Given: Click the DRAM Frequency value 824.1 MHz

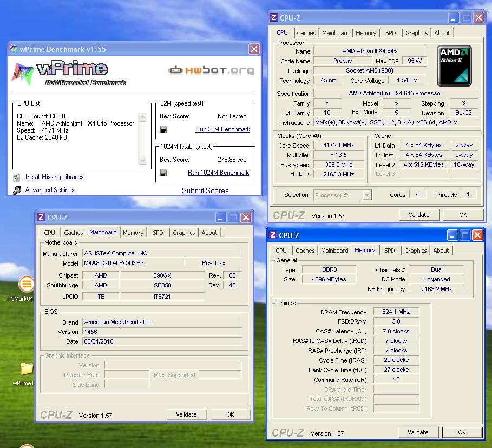Looking at the screenshot, I should tap(396, 312).
